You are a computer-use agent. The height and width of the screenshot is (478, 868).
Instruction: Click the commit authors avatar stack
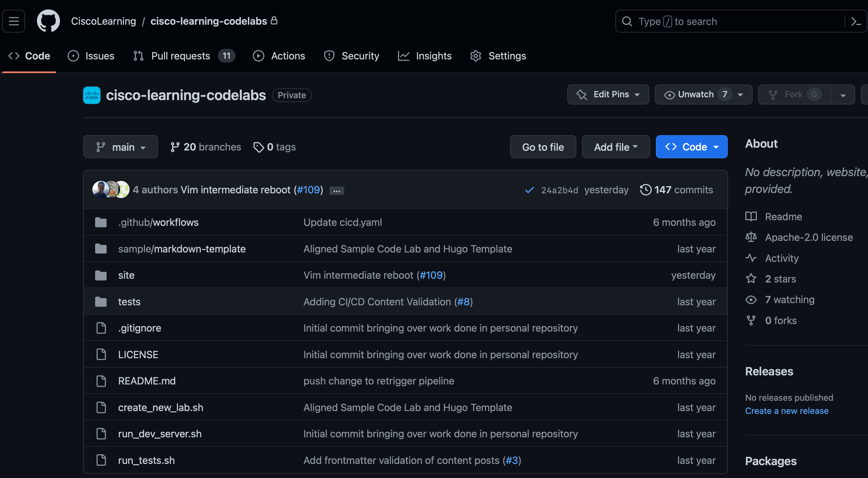(111, 190)
